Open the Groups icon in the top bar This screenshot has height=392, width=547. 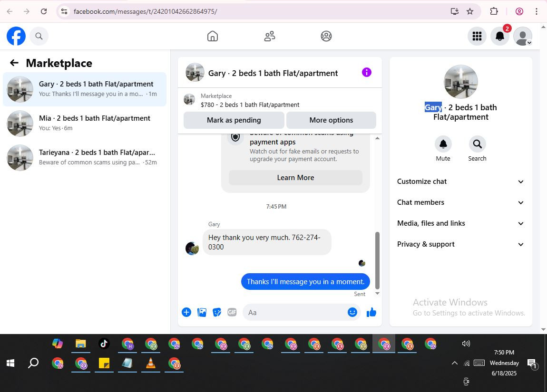point(326,36)
